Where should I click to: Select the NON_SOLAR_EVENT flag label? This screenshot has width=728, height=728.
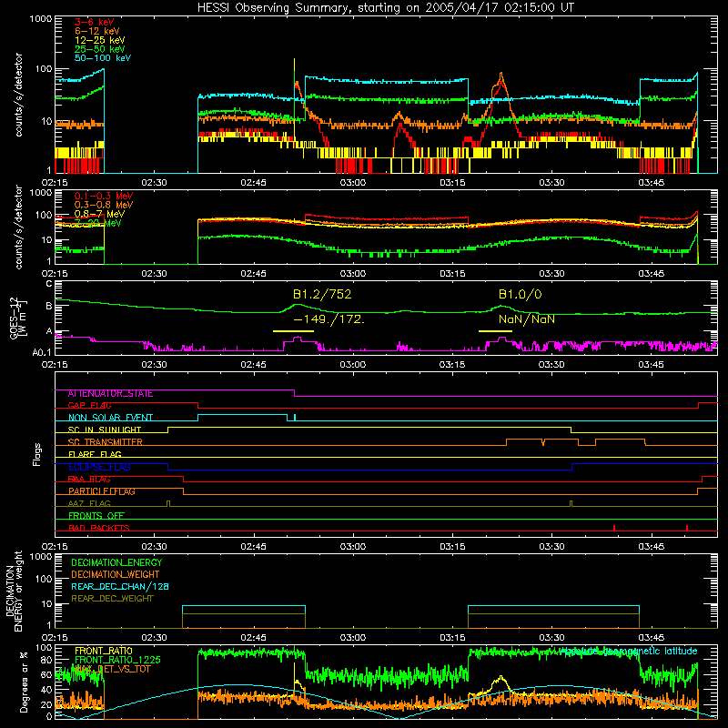point(110,418)
